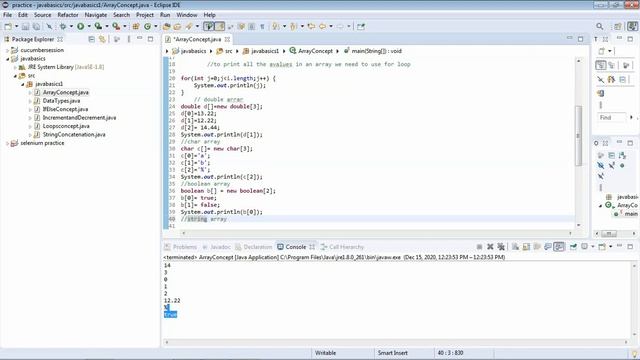Image resolution: width=640 pixels, height=360 pixels.
Task: Open the Window menu
Action: (187, 15)
